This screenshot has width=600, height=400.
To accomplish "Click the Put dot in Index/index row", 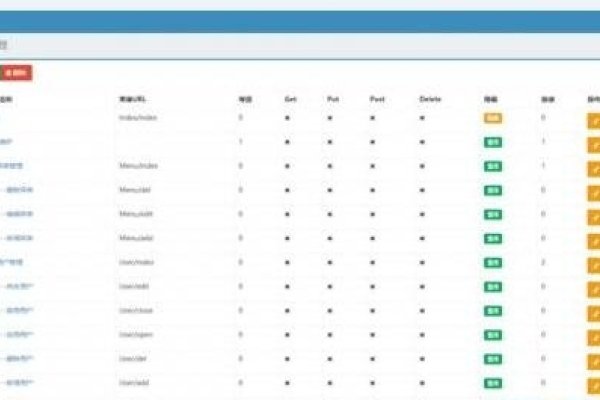I will (x=332, y=118).
